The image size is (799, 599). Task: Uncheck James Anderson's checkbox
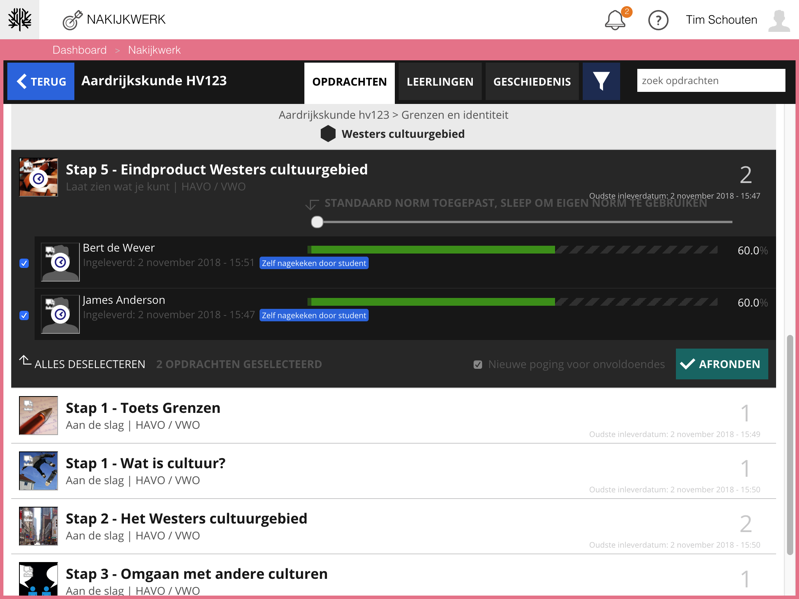[24, 316]
